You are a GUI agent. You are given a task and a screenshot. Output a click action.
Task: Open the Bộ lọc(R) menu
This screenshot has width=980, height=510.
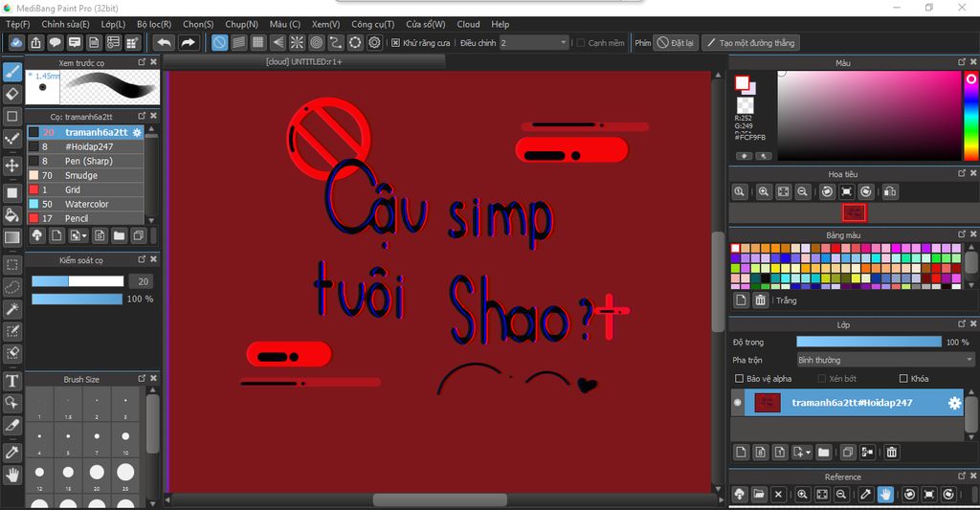click(x=154, y=24)
